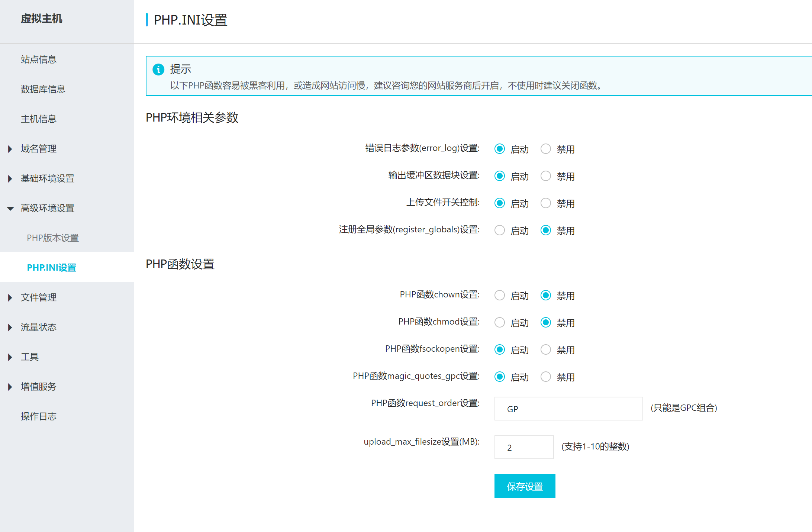Image resolution: width=812 pixels, height=532 pixels.
Task: Click the request_order input field containing GP
Action: pyautogui.click(x=568, y=409)
